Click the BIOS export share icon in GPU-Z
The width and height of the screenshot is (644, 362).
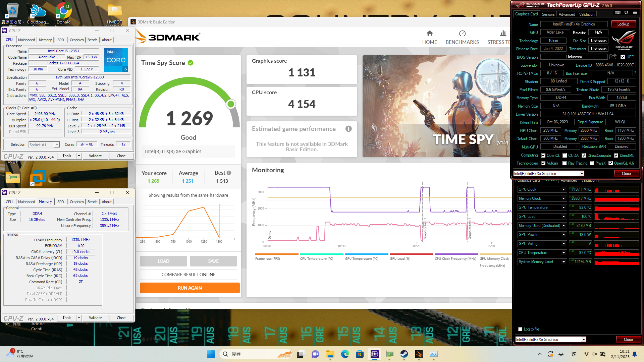tap(613, 57)
